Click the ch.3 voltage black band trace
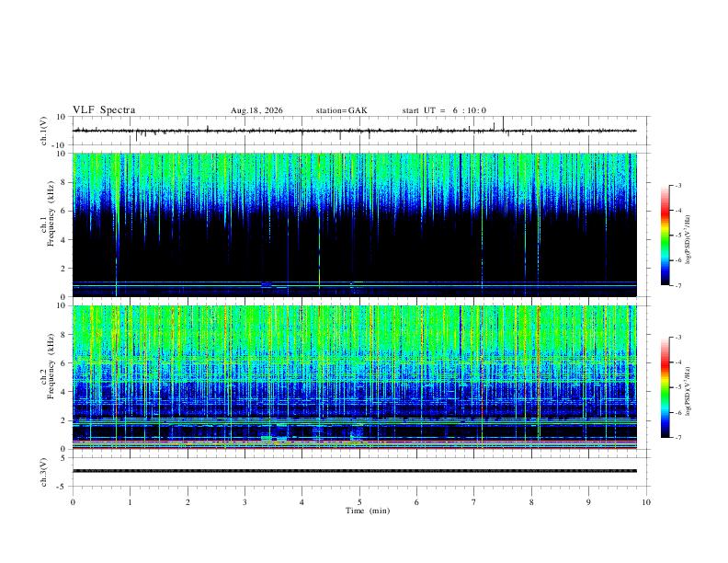 coord(354,471)
